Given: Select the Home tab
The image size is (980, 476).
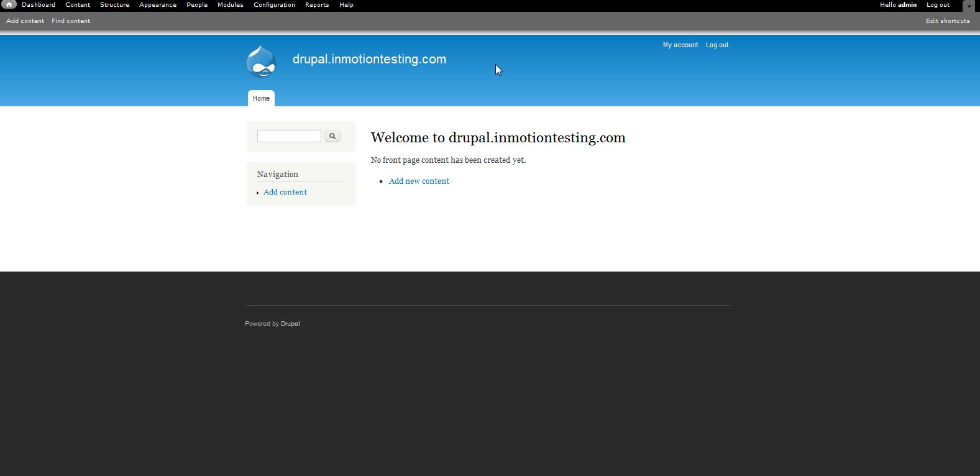Looking at the screenshot, I should click(x=261, y=98).
